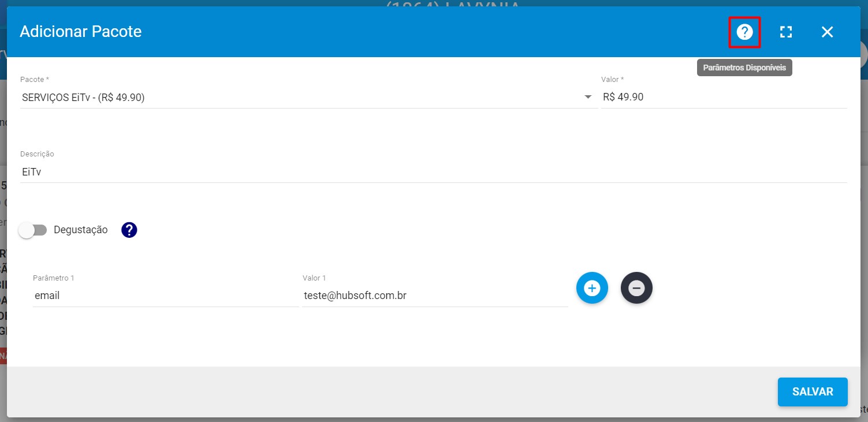Click the minus icon in the parameters section
The image size is (868, 422).
click(x=636, y=287)
